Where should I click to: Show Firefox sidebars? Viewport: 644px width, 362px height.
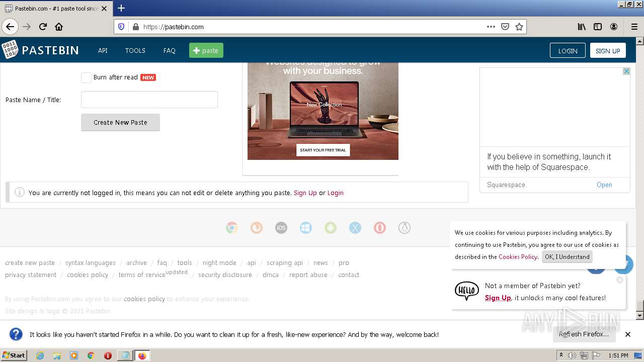598,27
